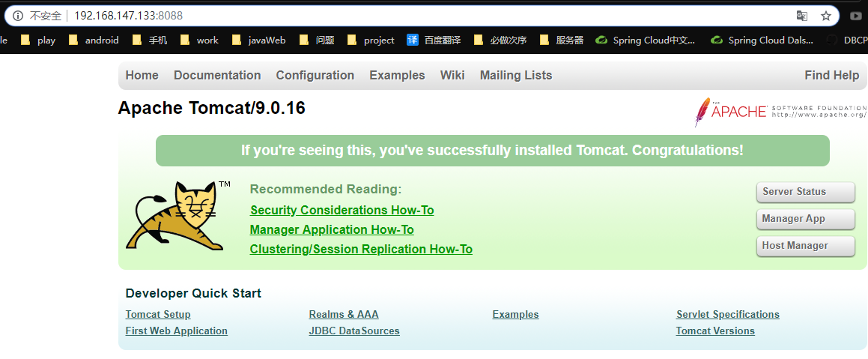Open the First Web Application link
Viewport: 868px width, 359px height.
coord(177,331)
